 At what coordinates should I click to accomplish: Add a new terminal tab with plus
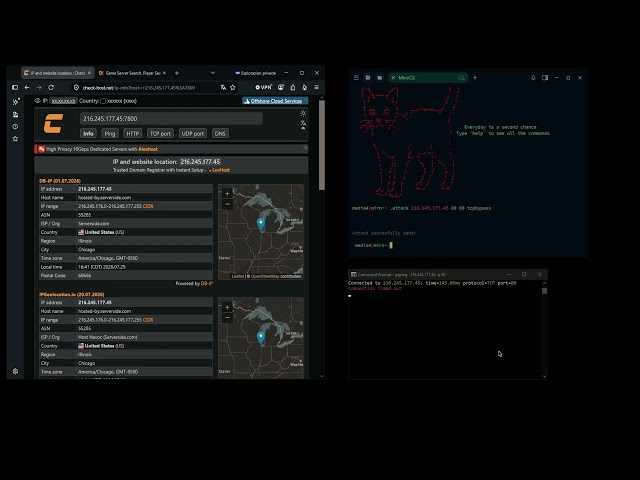(x=475, y=78)
